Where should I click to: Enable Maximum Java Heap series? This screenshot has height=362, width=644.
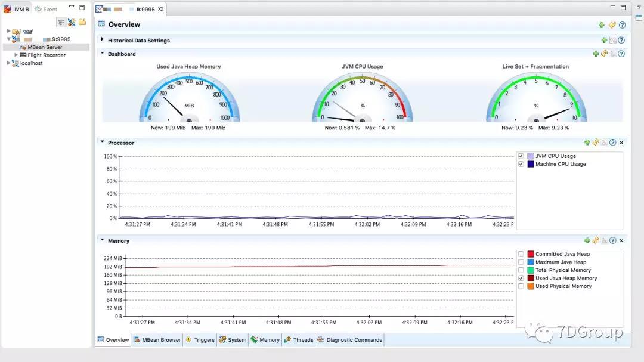[521, 262]
